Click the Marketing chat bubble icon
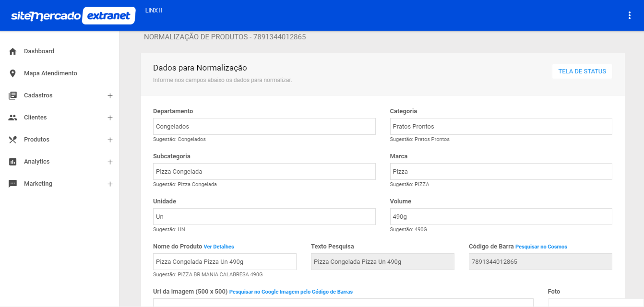Image resolution: width=644 pixels, height=307 pixels. coord(13,184)
